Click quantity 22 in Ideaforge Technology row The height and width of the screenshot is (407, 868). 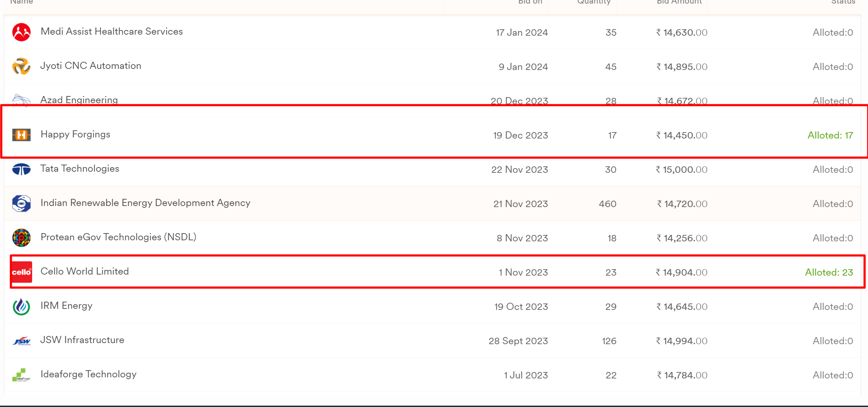(x=611, y=375)
